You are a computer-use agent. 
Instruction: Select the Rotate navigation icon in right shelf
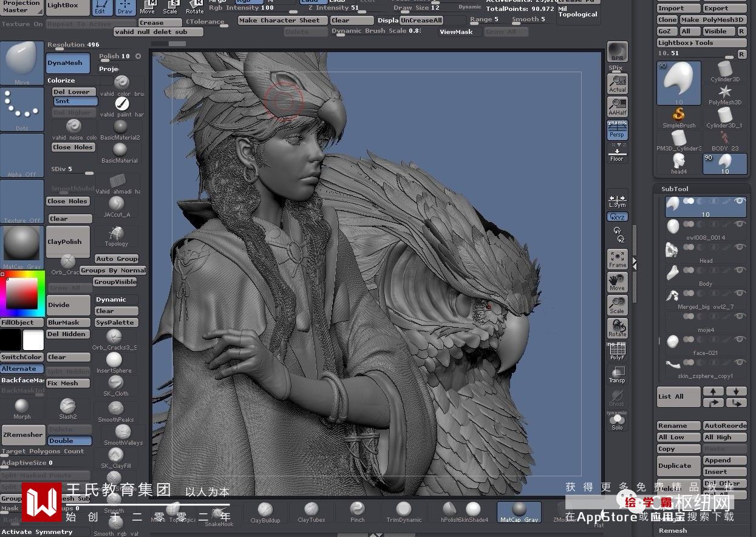tap(618, 328)
